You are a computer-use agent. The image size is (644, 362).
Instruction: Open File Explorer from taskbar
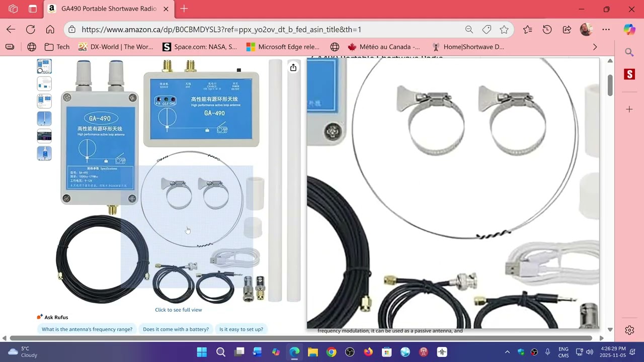tap(313, 352)
